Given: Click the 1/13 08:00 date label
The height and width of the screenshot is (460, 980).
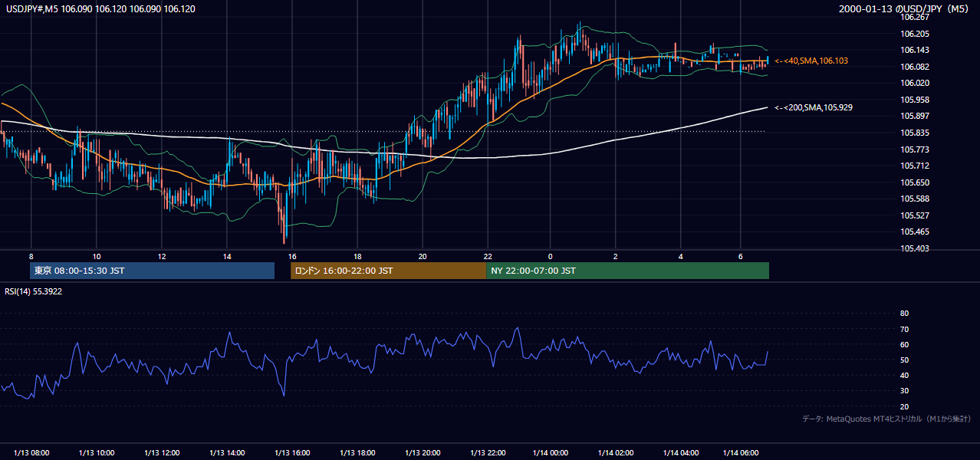Looking at the screenshot, I should pyautogui.click(x=31, y=453).
